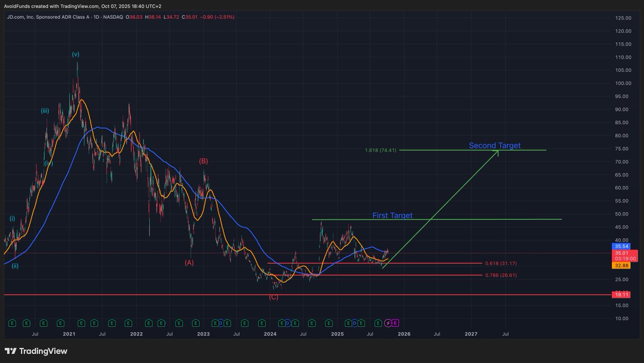644x363 pixels.
Task: Select the cyan (iii) wave label
Action: 45,111
